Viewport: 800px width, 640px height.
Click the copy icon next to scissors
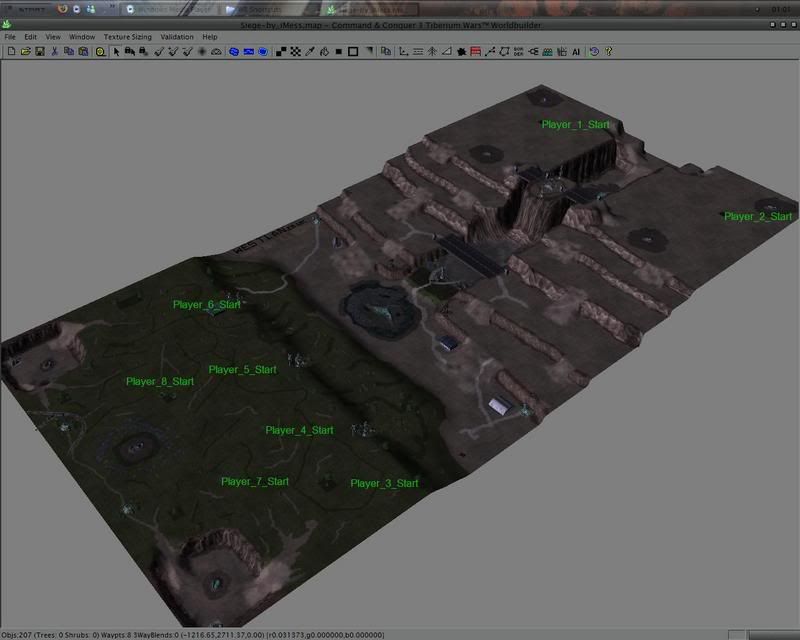68,52
